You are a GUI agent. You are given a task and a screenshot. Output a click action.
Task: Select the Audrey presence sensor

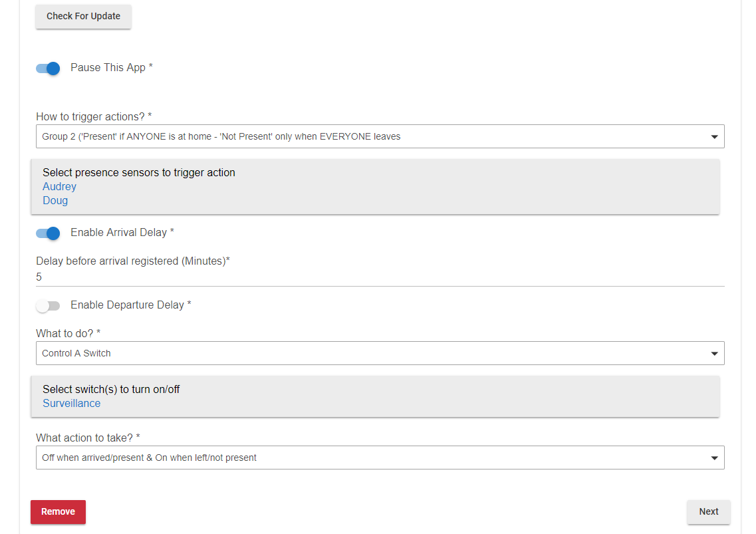tap(60, 187)
